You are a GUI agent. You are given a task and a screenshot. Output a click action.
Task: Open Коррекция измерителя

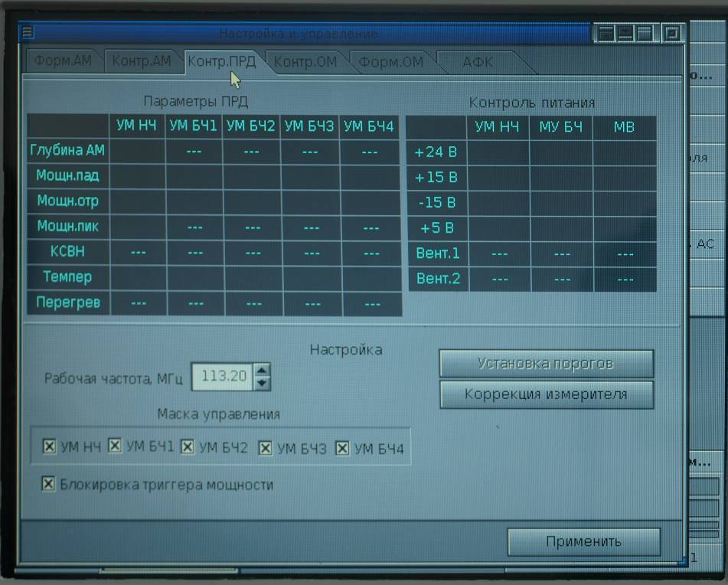coord(547,394)
